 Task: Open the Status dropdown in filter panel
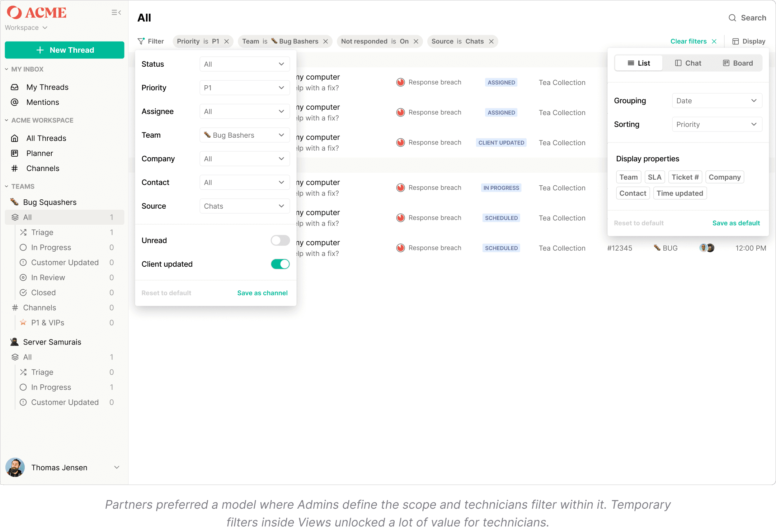[x=244, y=64]
